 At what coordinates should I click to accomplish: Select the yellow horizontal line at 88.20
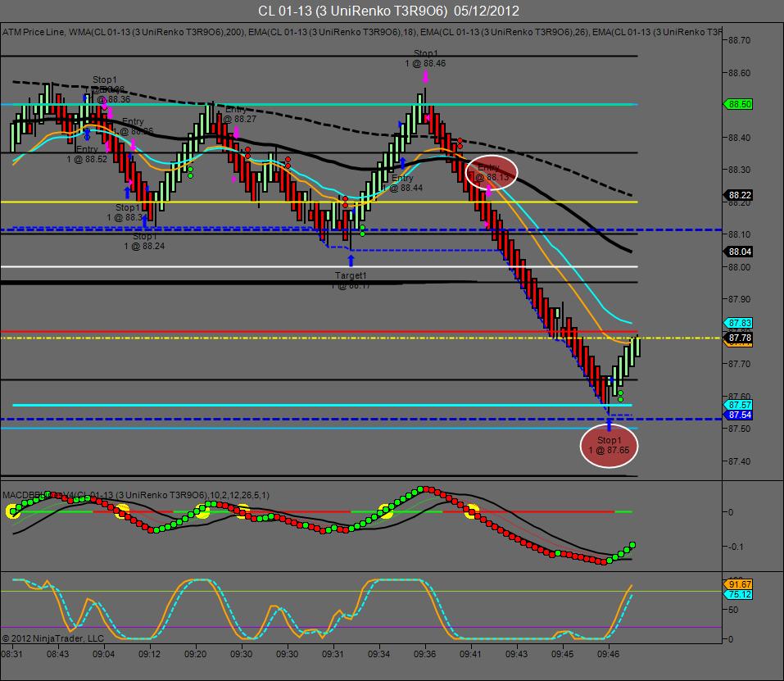pos(319,202)
